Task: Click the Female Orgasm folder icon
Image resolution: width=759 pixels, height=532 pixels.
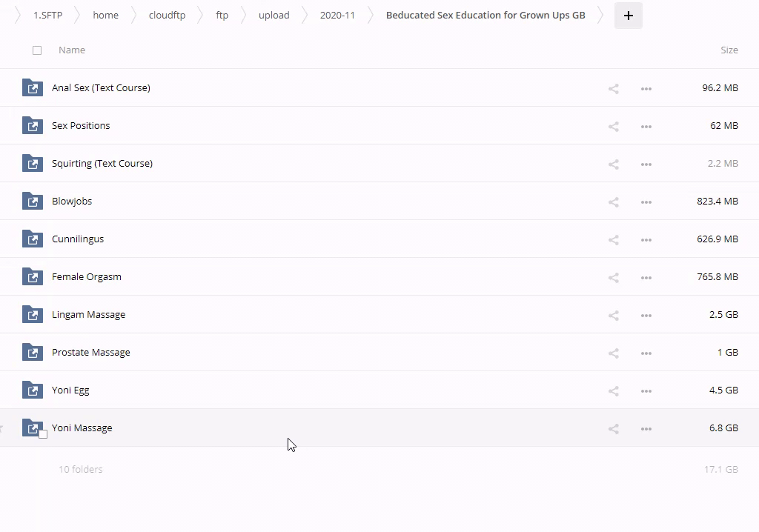Action: [33, 276]
